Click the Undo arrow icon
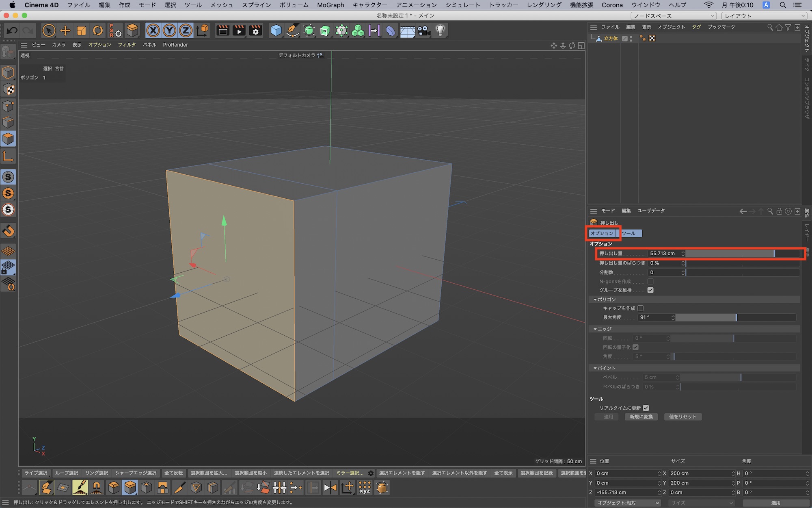The height and width of the screenshot is (508, 812). pyautogui.click(x=12, y=30)
